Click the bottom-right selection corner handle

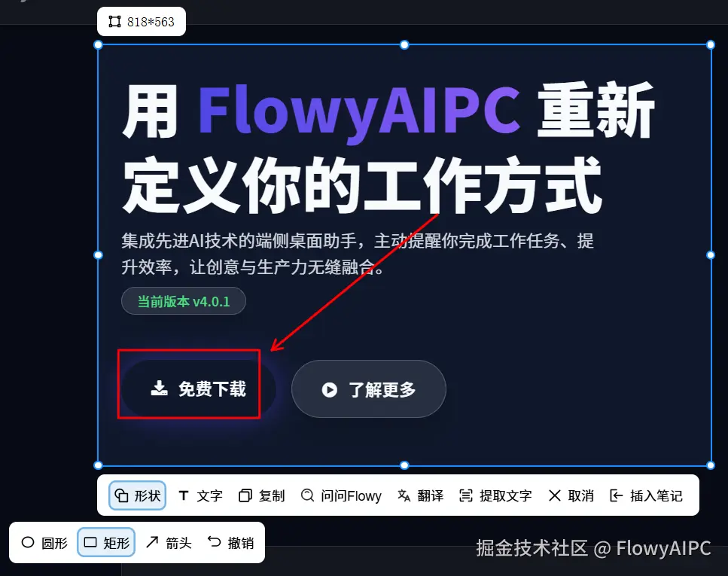711,465
